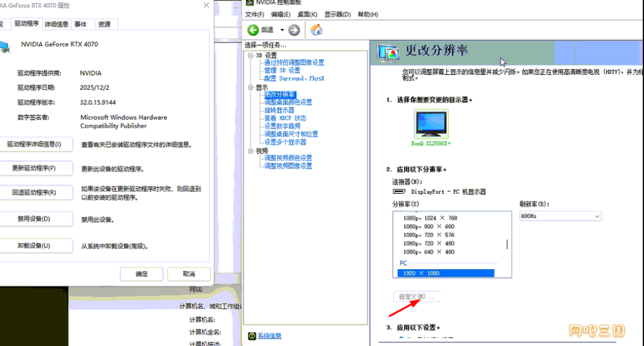Select resolution 1080p, 800 × 600

point(429,226)
